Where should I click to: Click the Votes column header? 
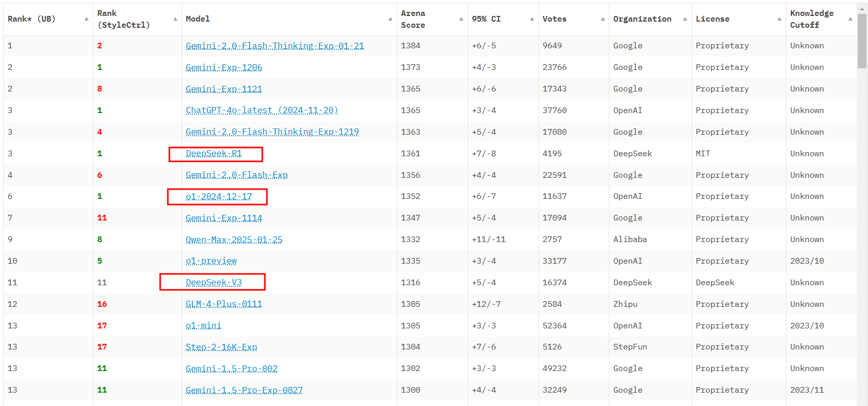click(574, 19)
